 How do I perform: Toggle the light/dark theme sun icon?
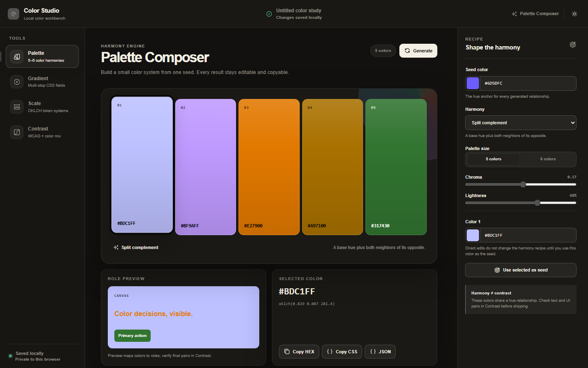(575, 14)
